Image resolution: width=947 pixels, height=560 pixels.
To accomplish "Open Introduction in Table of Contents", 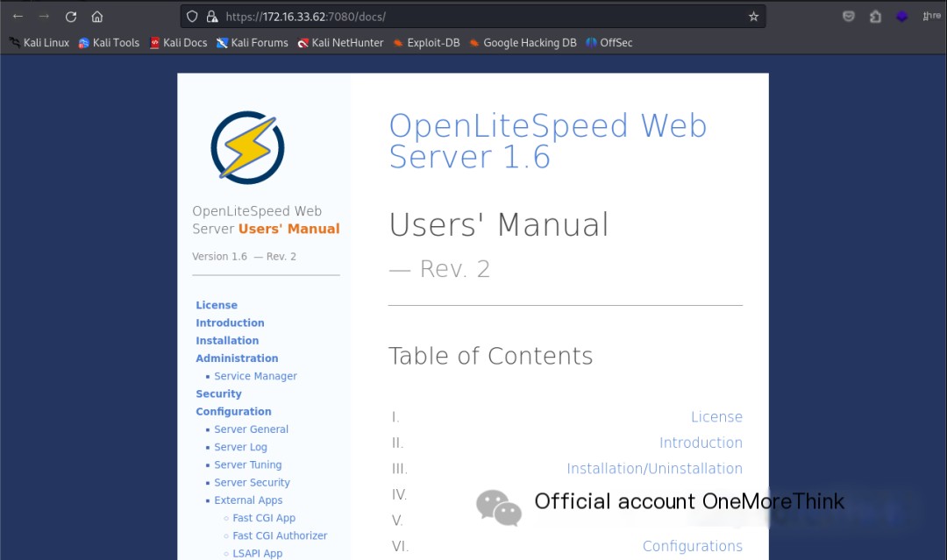I will pyautogui.click(x=701, y=443).
